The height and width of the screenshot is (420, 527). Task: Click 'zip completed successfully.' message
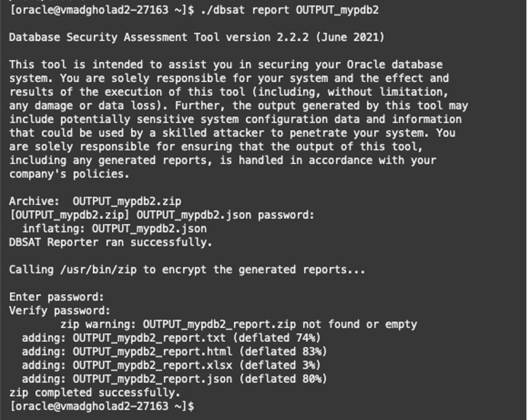95,393
